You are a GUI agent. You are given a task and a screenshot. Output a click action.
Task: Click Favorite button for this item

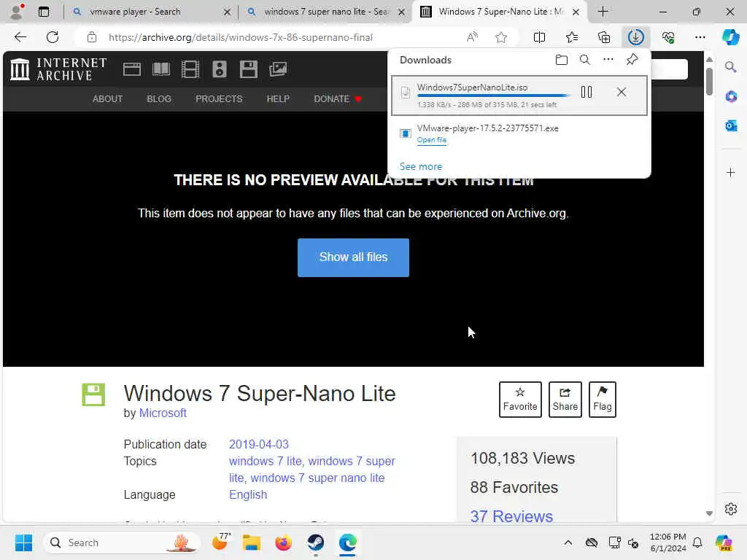(520, 400)
